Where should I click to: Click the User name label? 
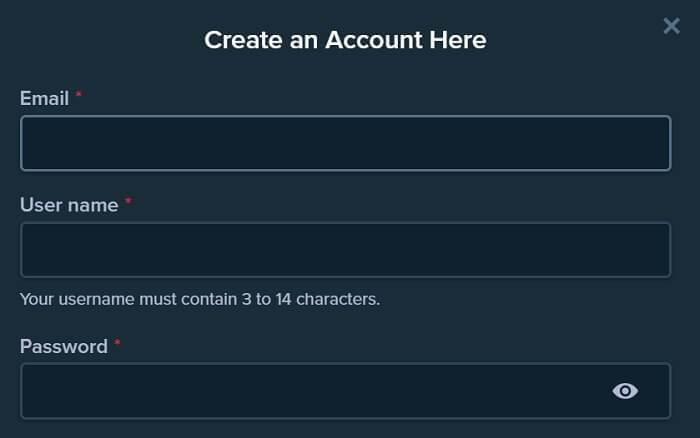69,205
